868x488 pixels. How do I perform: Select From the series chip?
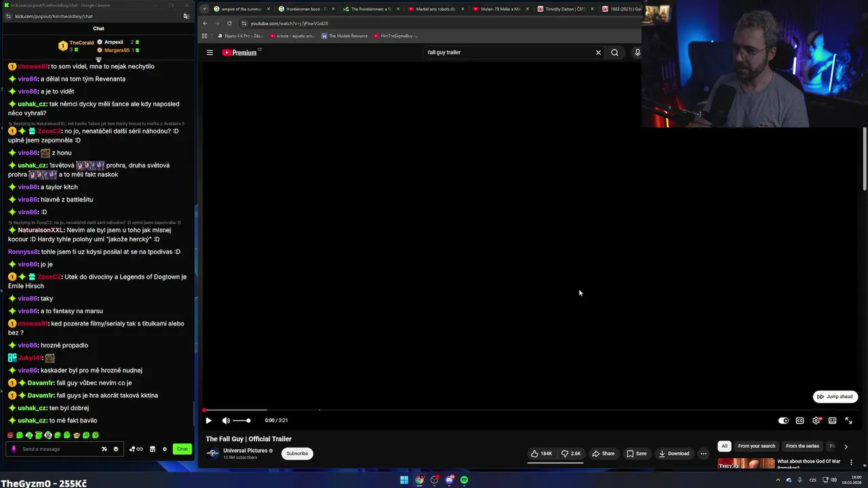802,446
